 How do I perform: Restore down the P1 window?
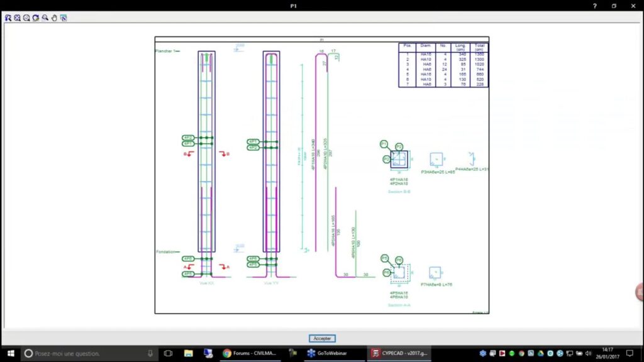[x=614, y=6]
